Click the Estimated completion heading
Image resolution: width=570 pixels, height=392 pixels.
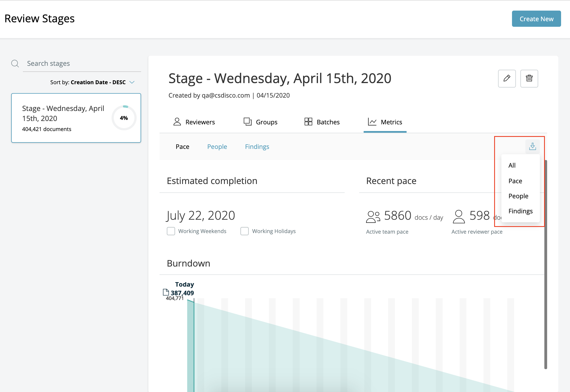pyautogui.click(x=212, y=181)
